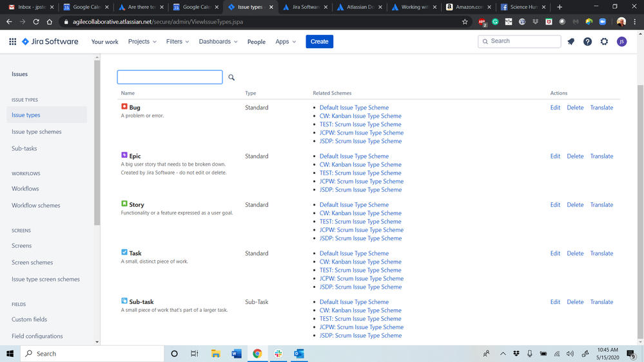644x362 pixels.
Task: Delete the Sub-task issue type
Action: pos(575,301)
